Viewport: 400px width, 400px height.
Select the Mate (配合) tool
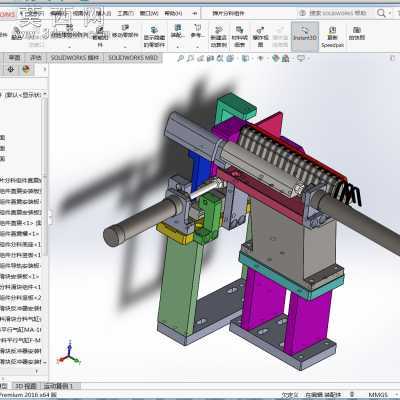click(x=17, y=34)
